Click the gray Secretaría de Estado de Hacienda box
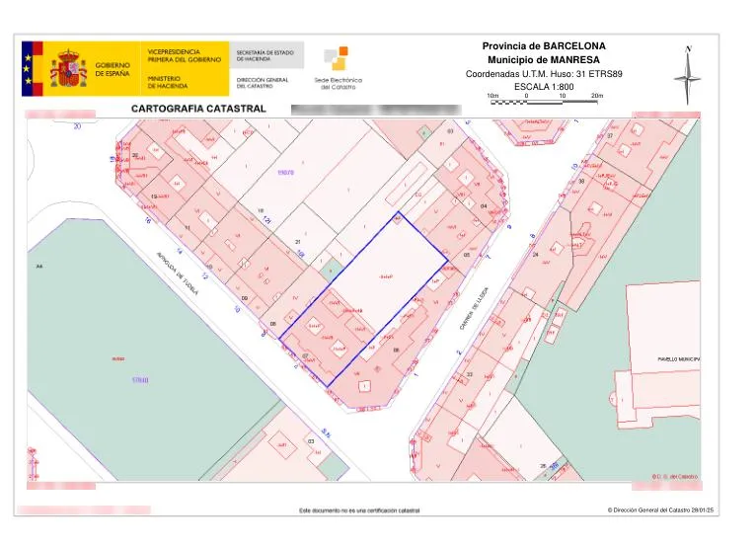756x549 pixels. [x=266, y=55]
